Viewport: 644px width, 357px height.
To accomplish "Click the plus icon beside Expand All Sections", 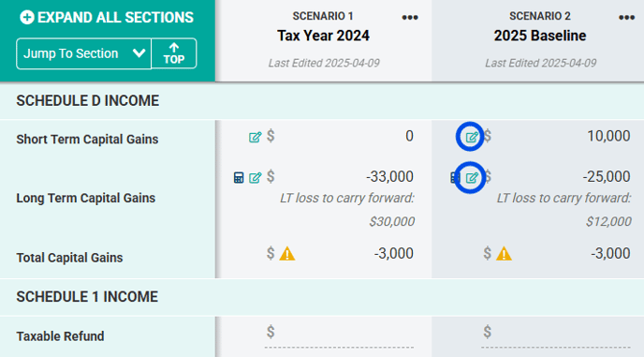I will click(27, 17).
